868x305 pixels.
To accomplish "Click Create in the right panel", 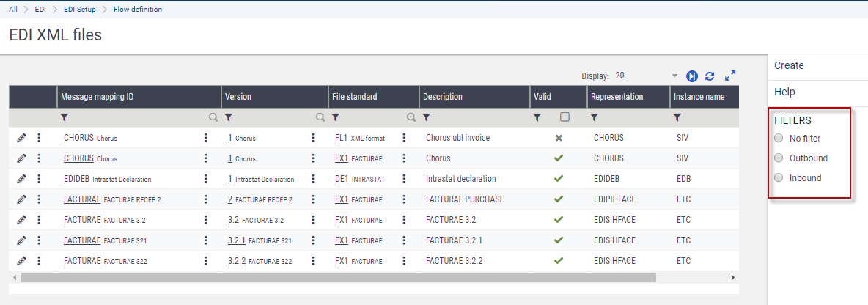I will click(789, 65).
